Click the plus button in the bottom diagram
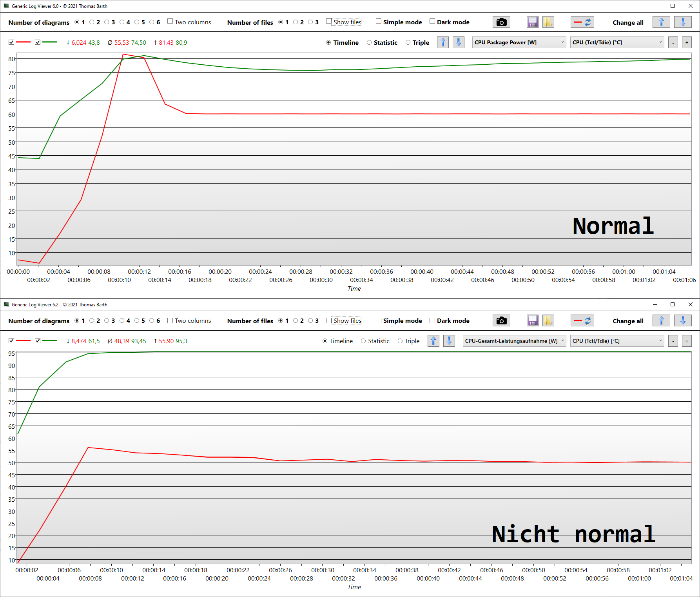The image size is (700, 597). [687, 341]
